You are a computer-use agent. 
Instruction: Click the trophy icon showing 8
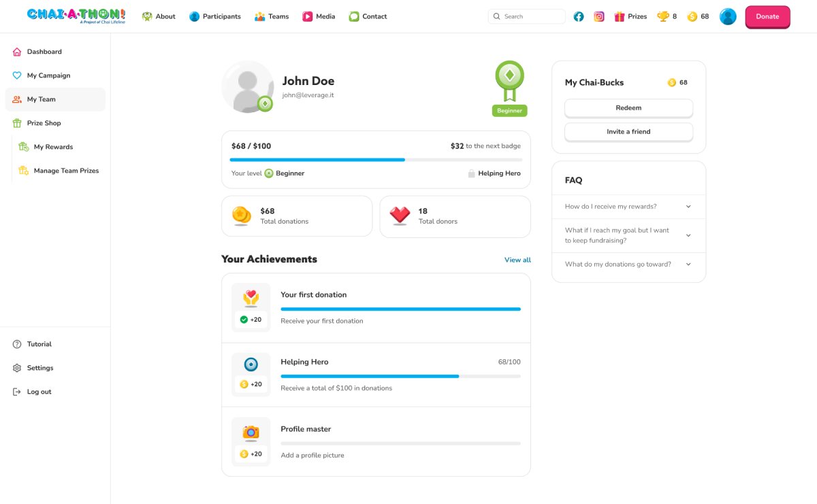662,16
